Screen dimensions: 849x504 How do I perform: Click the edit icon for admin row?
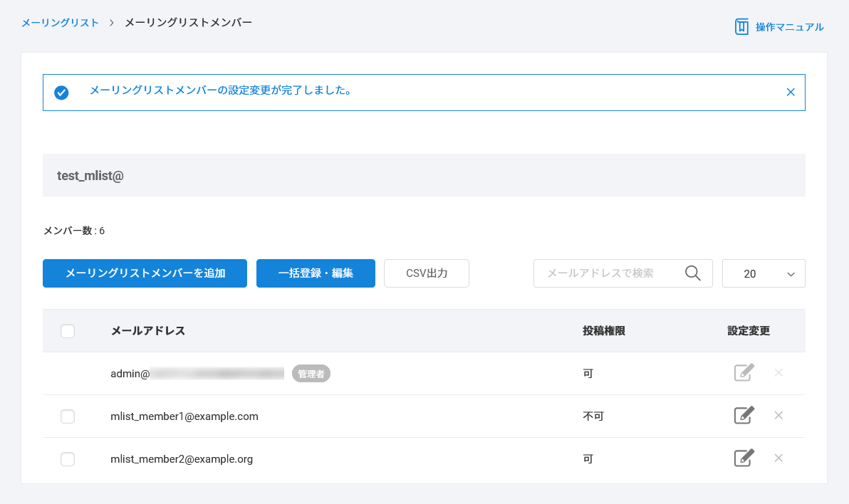(x=744, y=373)
